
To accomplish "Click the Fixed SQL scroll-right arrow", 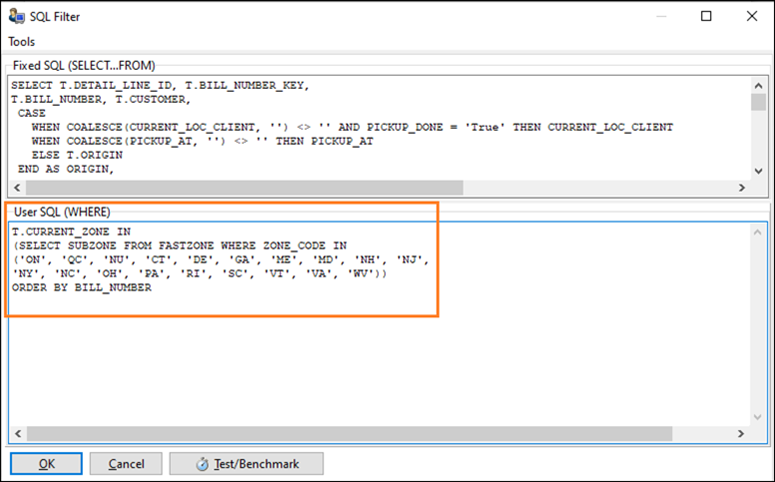I will (741, 188).
